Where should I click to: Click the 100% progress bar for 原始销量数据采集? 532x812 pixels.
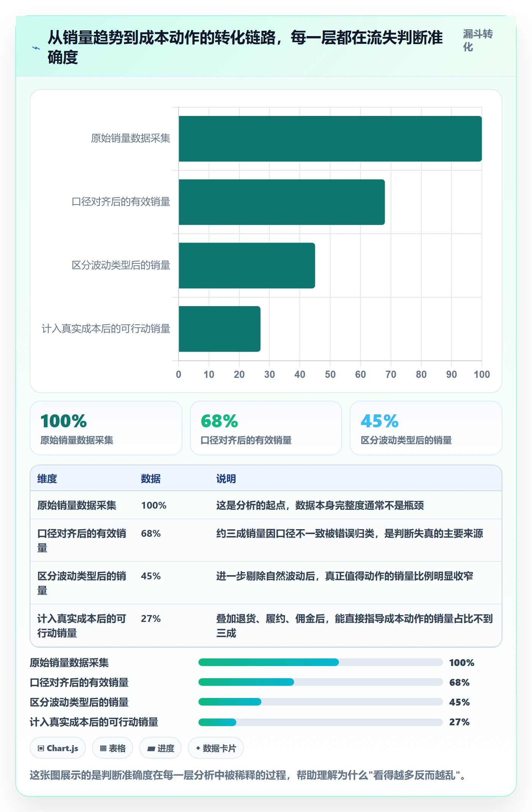pos(320,662)
